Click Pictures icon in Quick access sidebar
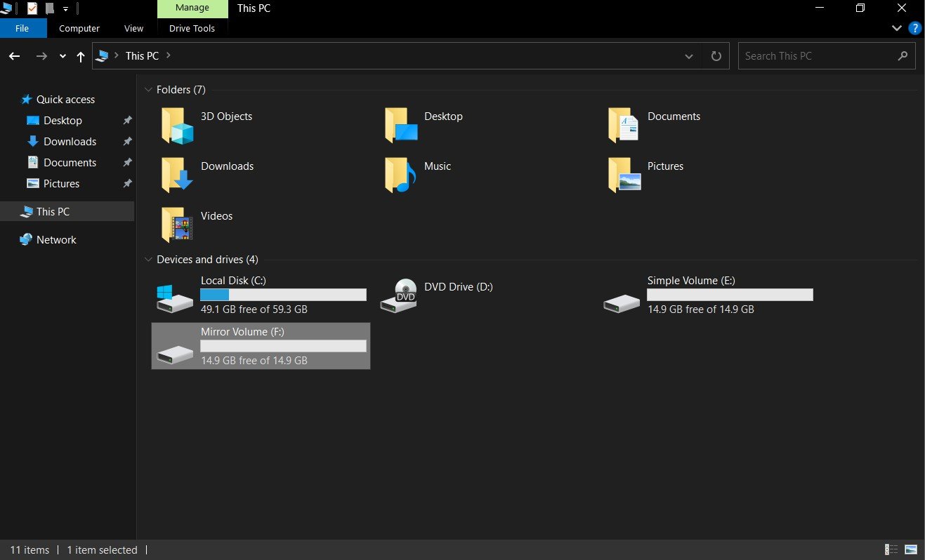Viewport: 925px width, 560px height. [32, 183]
